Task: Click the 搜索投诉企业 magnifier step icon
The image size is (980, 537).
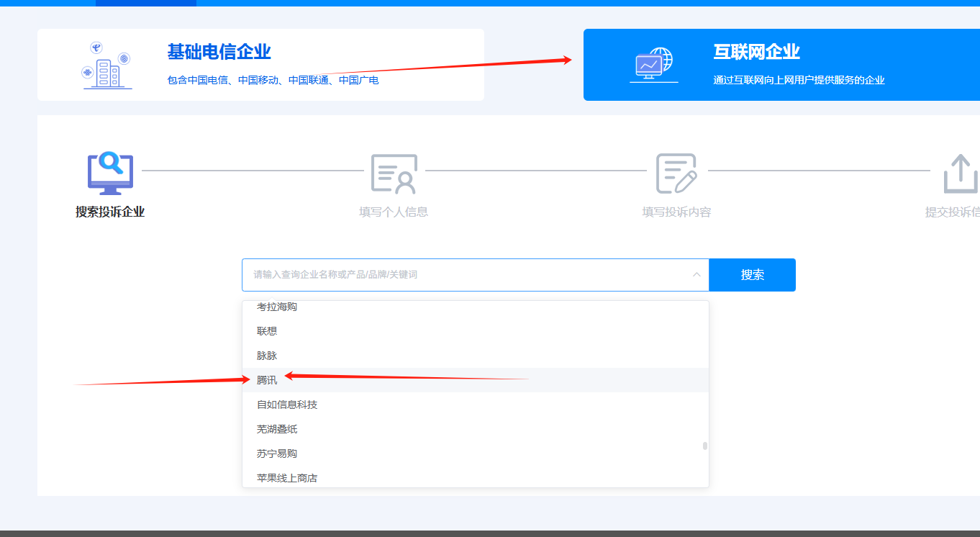Action: 109,171
